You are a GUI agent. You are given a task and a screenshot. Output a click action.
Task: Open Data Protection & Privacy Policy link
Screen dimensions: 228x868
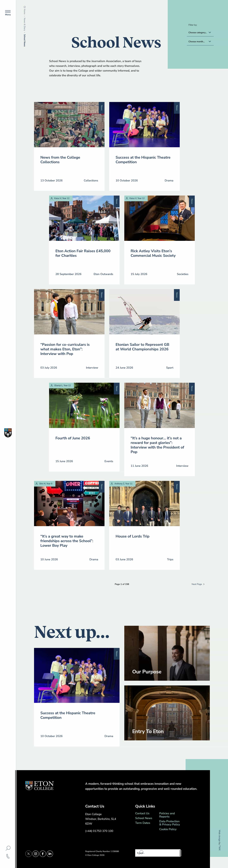pos(169,823)
